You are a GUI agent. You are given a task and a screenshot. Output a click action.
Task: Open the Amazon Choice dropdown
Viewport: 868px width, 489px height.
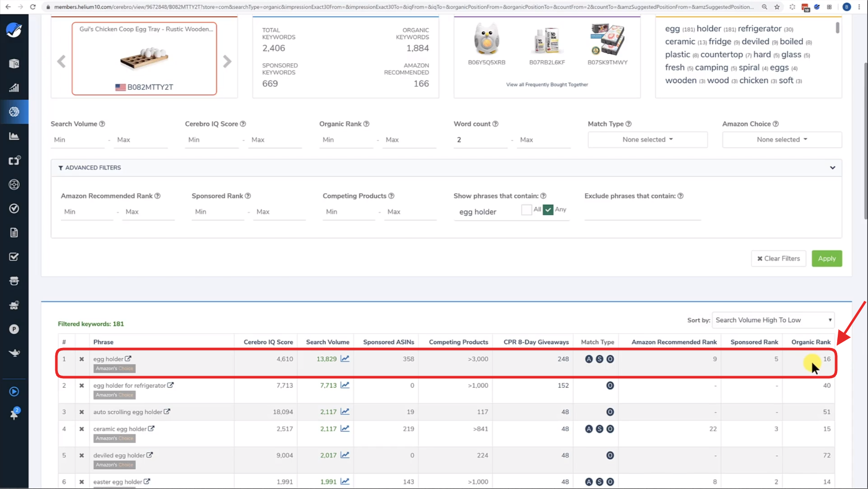(x=781, y=139)
